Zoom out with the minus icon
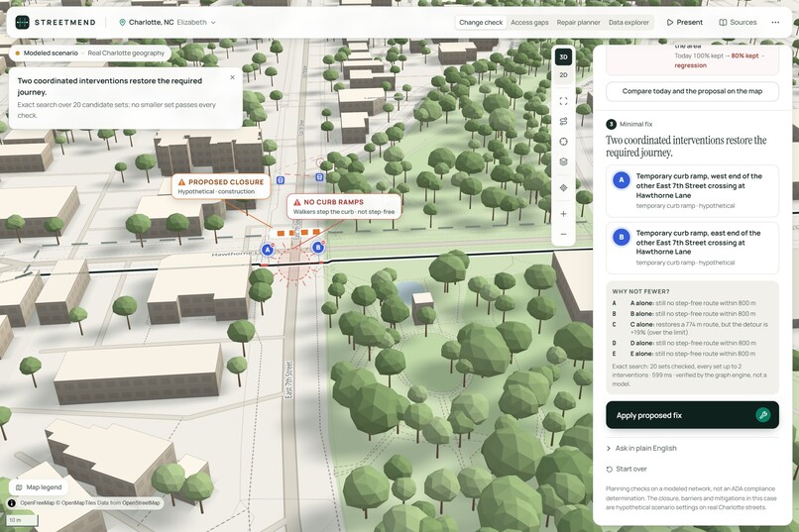This screenshot has width=799, height=532. click(x=563, y=234)
